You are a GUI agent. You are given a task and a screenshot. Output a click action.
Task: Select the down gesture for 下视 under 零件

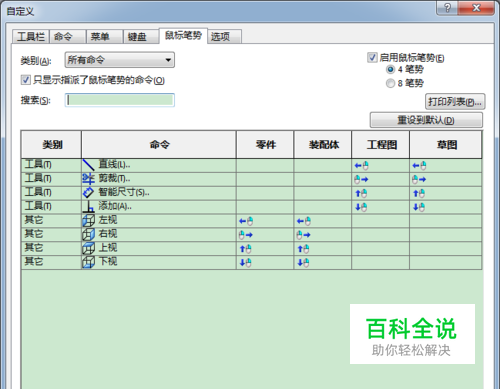(246, 263)
